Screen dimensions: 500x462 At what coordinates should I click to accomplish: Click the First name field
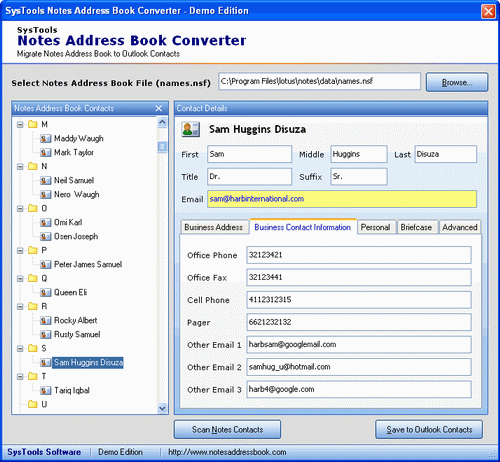[x=249, y=154]
